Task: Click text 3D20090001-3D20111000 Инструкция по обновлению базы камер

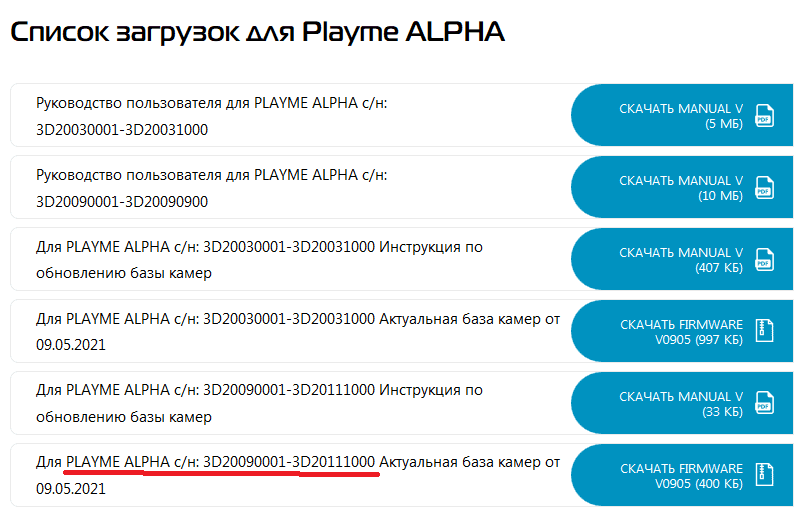Action: click(259, 403)
